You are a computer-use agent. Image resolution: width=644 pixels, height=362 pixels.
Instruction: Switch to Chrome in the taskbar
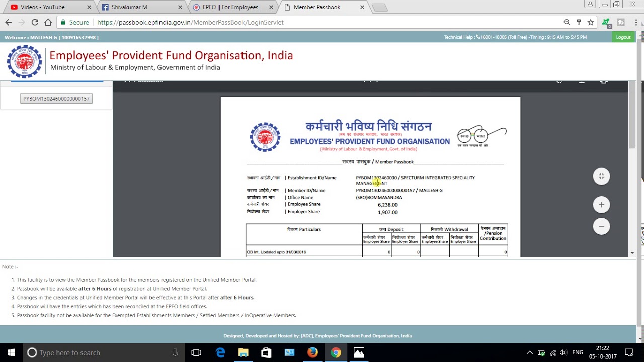point(336,352)
